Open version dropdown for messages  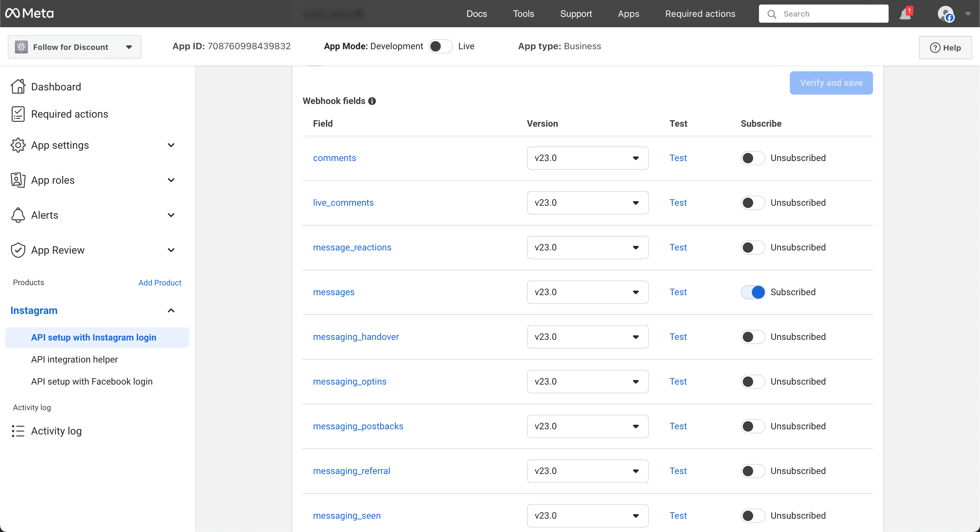click(x=588, y=292)
